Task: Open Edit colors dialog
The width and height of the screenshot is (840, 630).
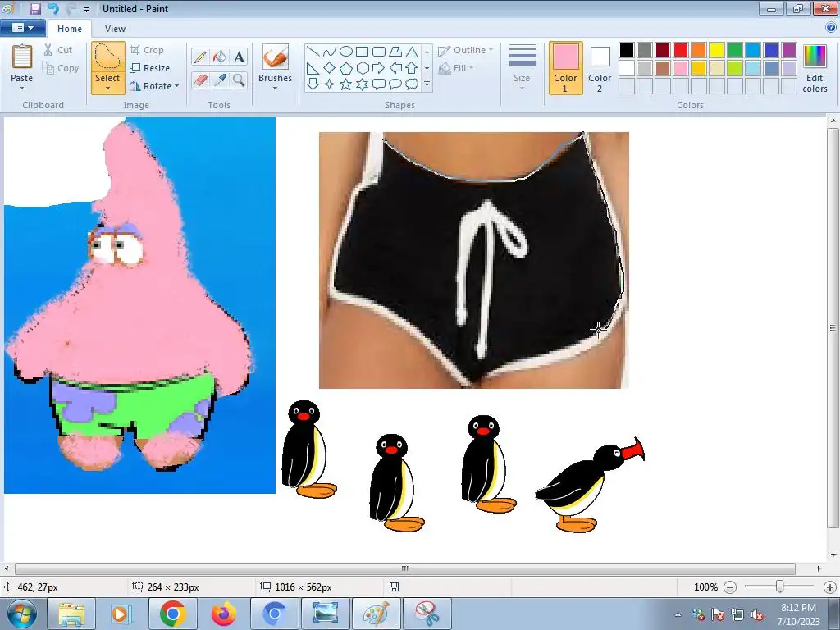Action: [815, 69]
